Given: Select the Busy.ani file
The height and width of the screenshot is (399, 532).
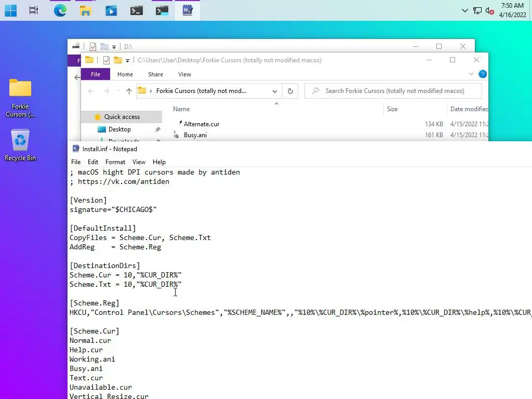Looking at the screenshot, I should 195,135.
